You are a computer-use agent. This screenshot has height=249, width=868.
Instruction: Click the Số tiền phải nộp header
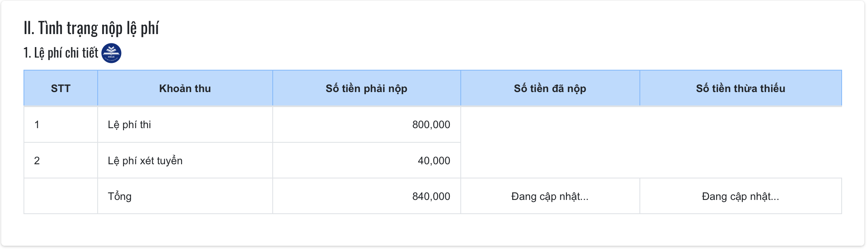(x=366, y=88)
